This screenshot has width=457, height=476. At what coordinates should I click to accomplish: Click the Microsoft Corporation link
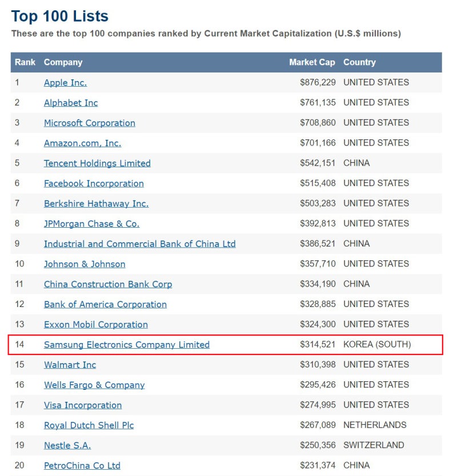(90, 123)
